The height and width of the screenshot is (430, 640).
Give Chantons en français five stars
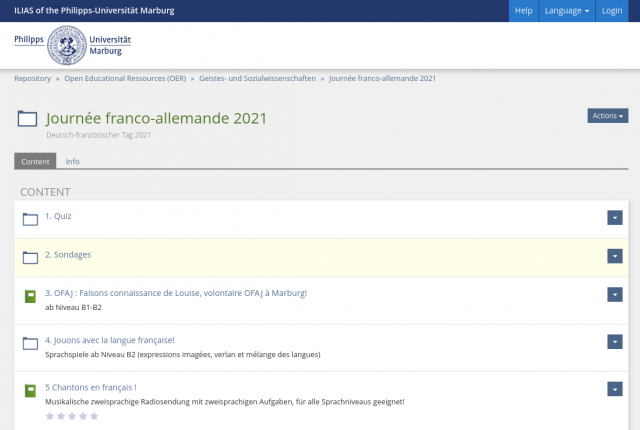(95, 416)
